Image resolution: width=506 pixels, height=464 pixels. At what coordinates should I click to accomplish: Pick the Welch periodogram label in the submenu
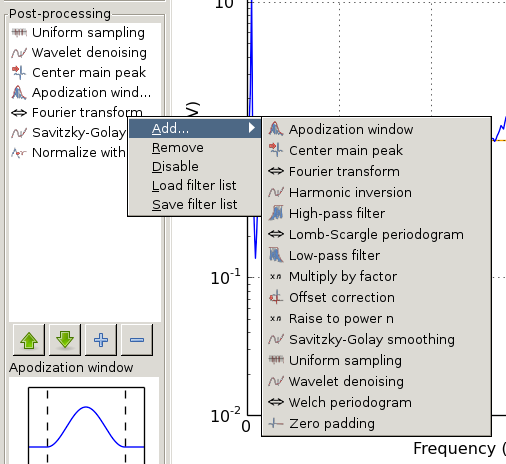(x=350, y=402)
